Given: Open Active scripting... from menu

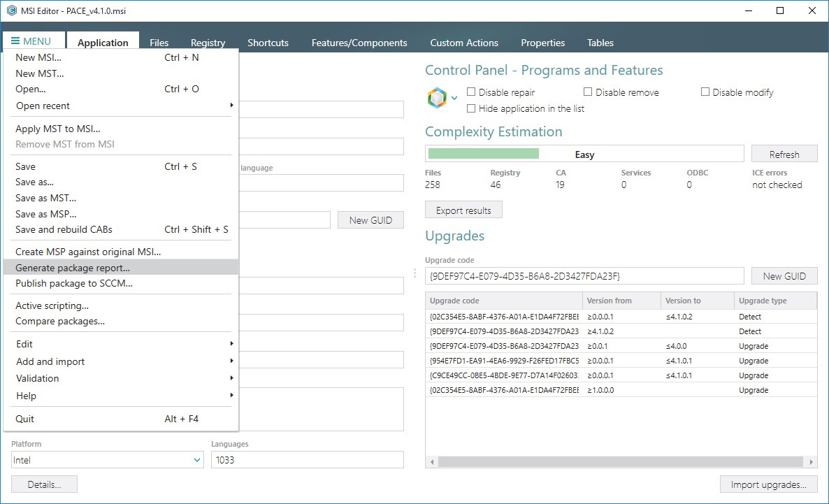Looking at the screenshot, I should [120, 305].
